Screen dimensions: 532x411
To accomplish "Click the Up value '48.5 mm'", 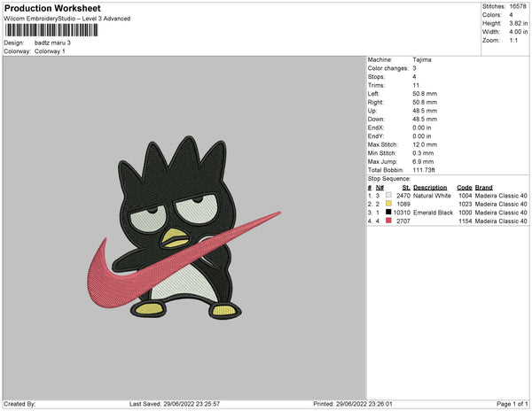I will point(425,111).
